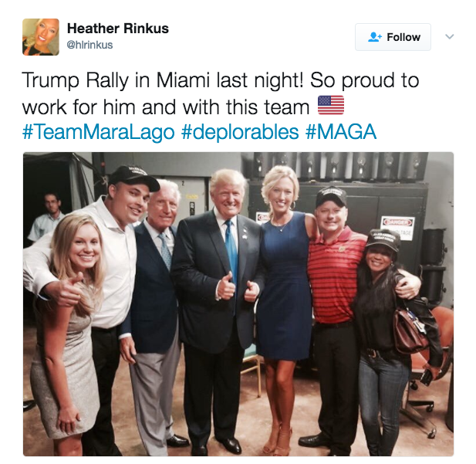Open the #MAGA hashtag
476x464 pixels.
(x=341, y=132)
